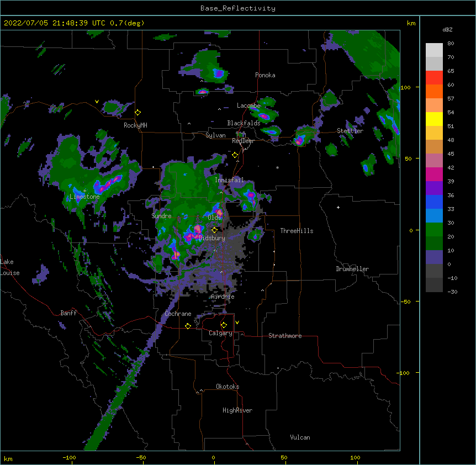Click the light gray 80 dBZ legend swatch
The height and width of the screenshot is (465, 476).
(434, 50)
